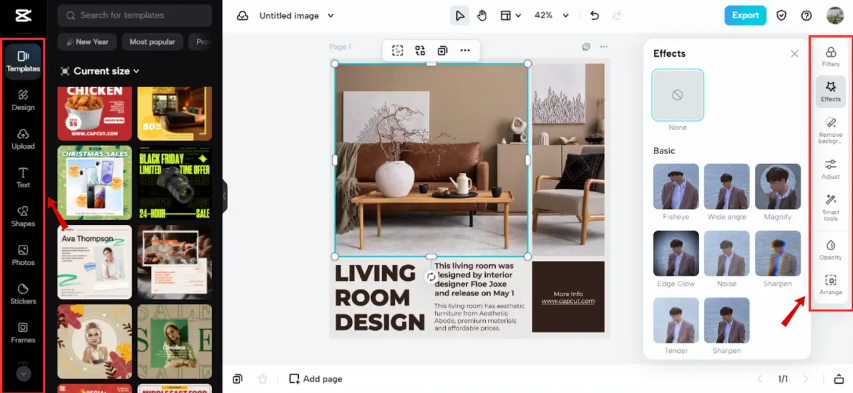This screenshot has width=853, height=393.
Task: Open the Arrange tool
Action: (x=830, y=285)
